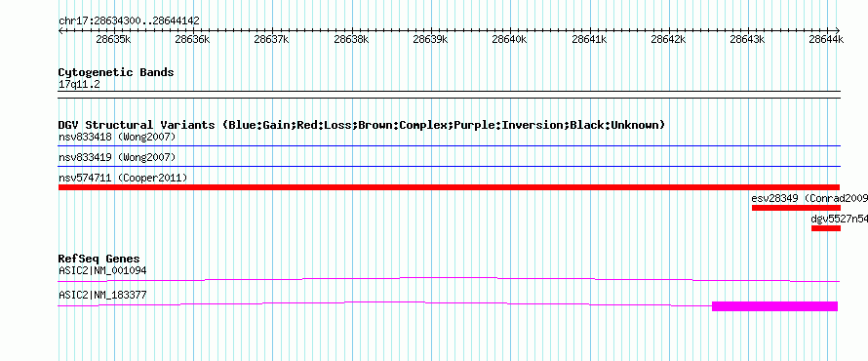Image resolution: width=868 pixels, height=361 pixels.
Task: Click the right arrowhead of the ruler
Action: pyautogui.click(x=838, y=30)
